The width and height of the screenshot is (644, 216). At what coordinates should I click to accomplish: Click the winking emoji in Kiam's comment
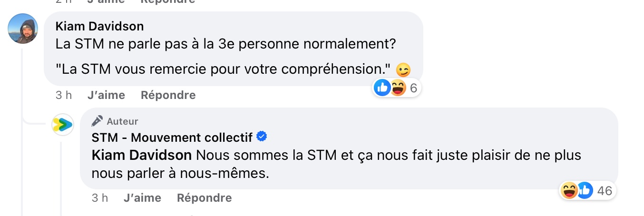click(403, 69)
